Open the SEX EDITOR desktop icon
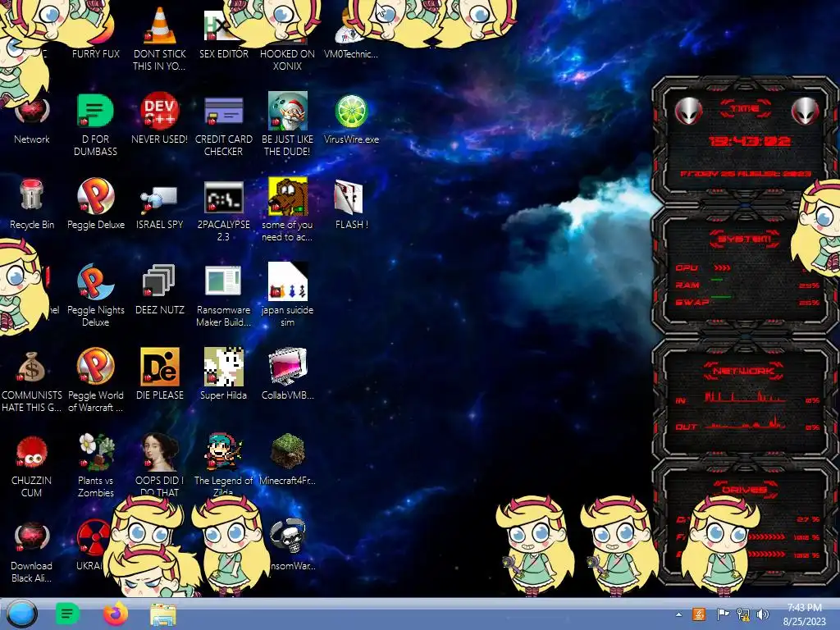Image resolution: width=840 pixels, height=630 pixels. click(223, 34)
